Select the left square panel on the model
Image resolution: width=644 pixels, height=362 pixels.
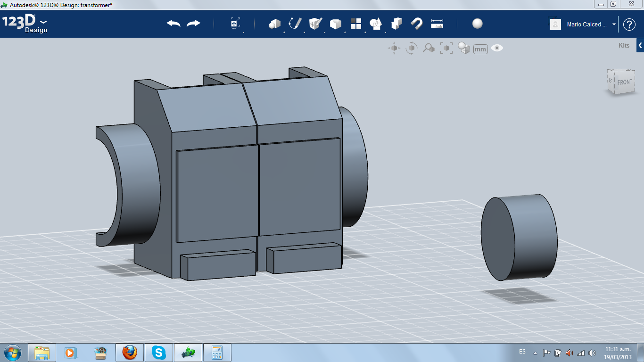pyautogui.click(x=217, y=193)
